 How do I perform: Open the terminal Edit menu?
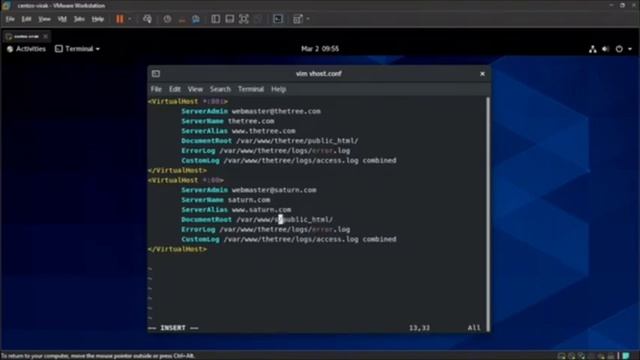coord(175,89)
